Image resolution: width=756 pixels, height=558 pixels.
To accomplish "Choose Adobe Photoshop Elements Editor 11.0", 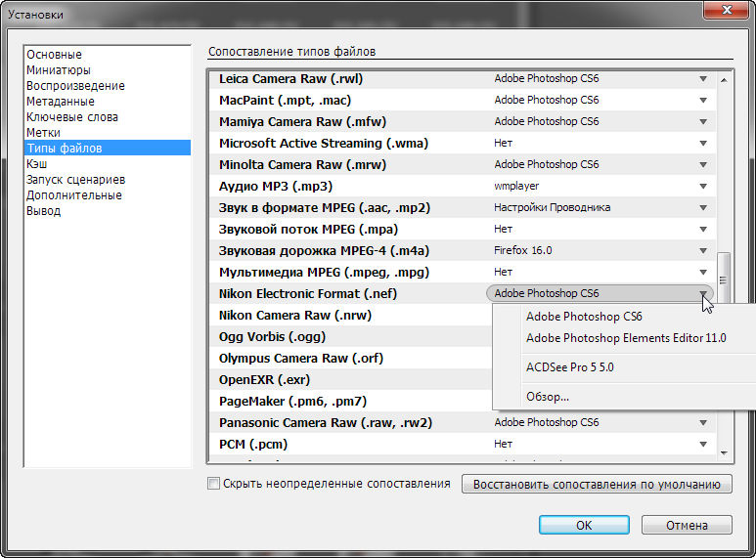I will 626,338.
